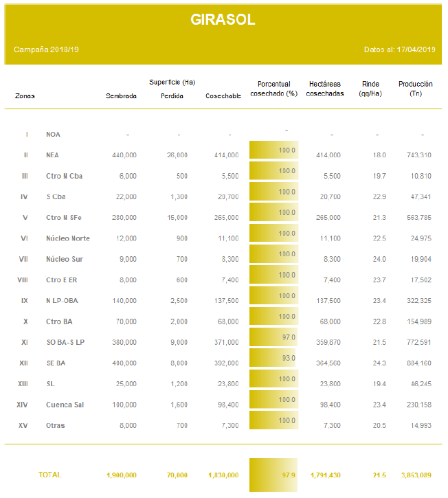Select the Zonas column header
This screenshot has width=448, height=498.
tap(25, 96)
